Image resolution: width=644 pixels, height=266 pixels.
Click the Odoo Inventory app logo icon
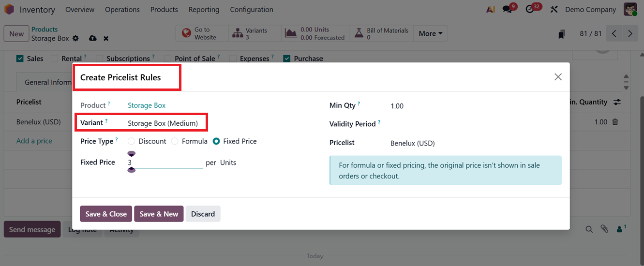coord(9,9)
